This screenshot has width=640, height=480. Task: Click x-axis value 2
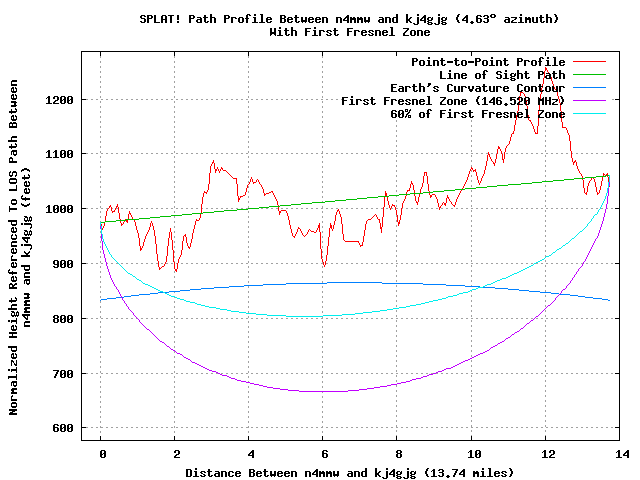point(176,454)
